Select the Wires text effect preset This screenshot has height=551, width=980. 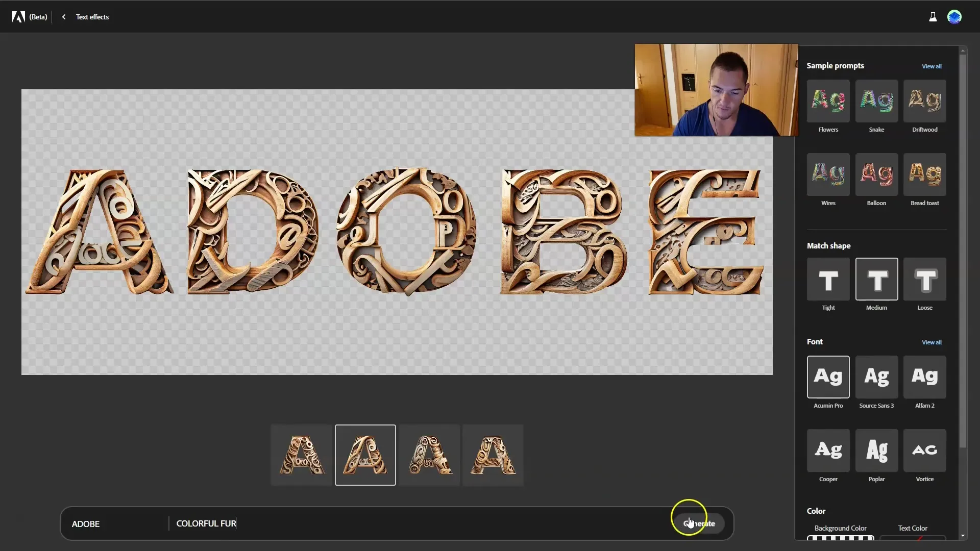click(x=828, y=173)
